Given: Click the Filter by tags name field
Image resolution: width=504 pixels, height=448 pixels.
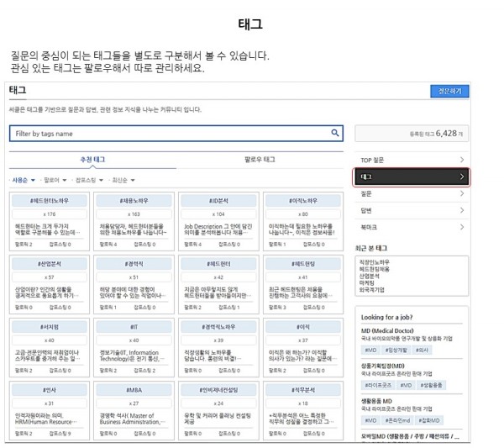Looking at the screenshot, I should (x=168, y=133).
